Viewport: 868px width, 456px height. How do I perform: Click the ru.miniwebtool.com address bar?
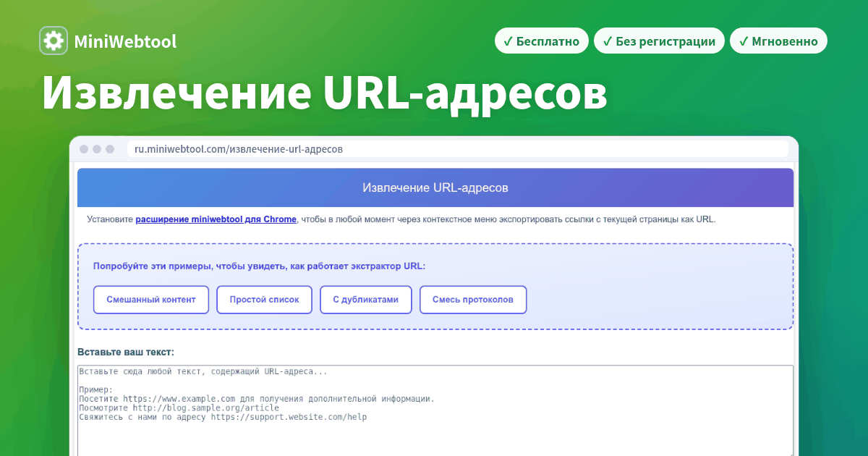click(x=457, y=149)
